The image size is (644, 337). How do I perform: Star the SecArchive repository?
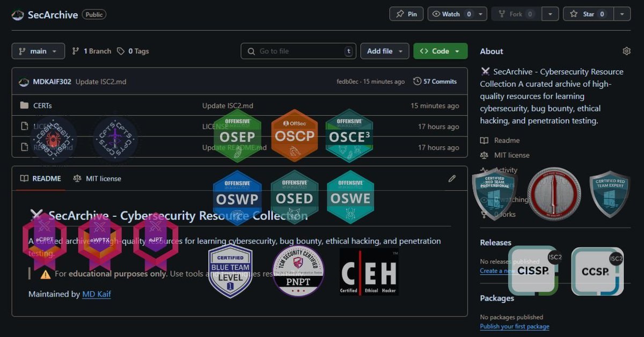point(587,14)
